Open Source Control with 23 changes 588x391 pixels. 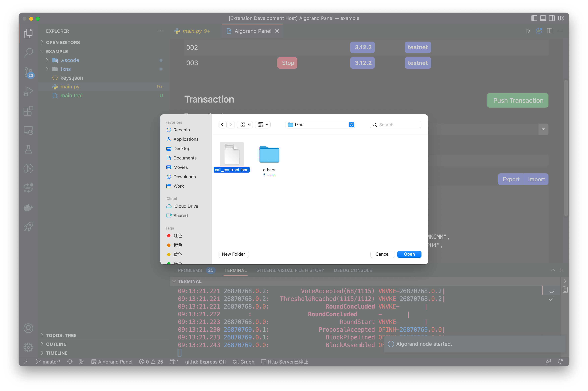click(28, 72)
